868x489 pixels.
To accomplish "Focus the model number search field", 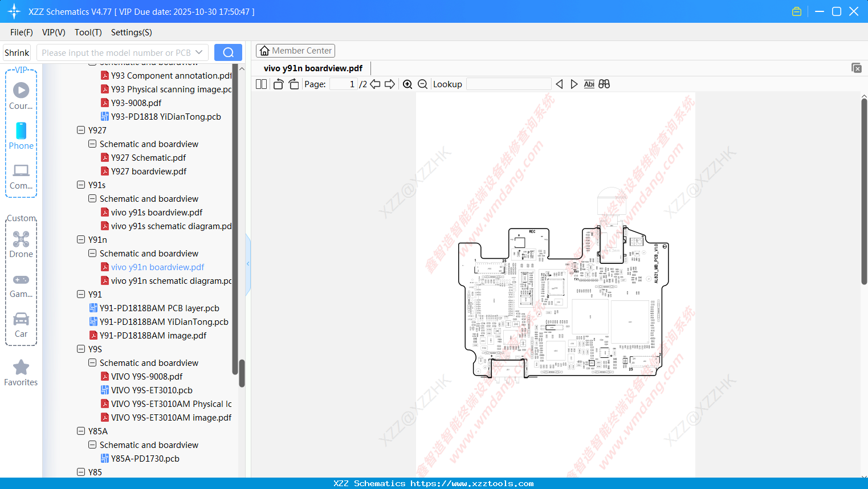I will click(x=116, y=52).
